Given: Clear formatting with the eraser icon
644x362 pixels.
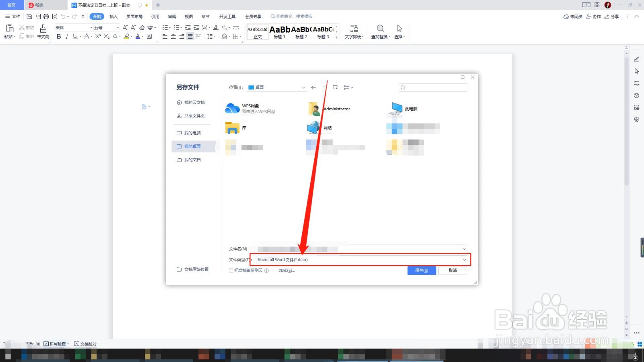Looking at the screenshot, I should pos(142,27).
